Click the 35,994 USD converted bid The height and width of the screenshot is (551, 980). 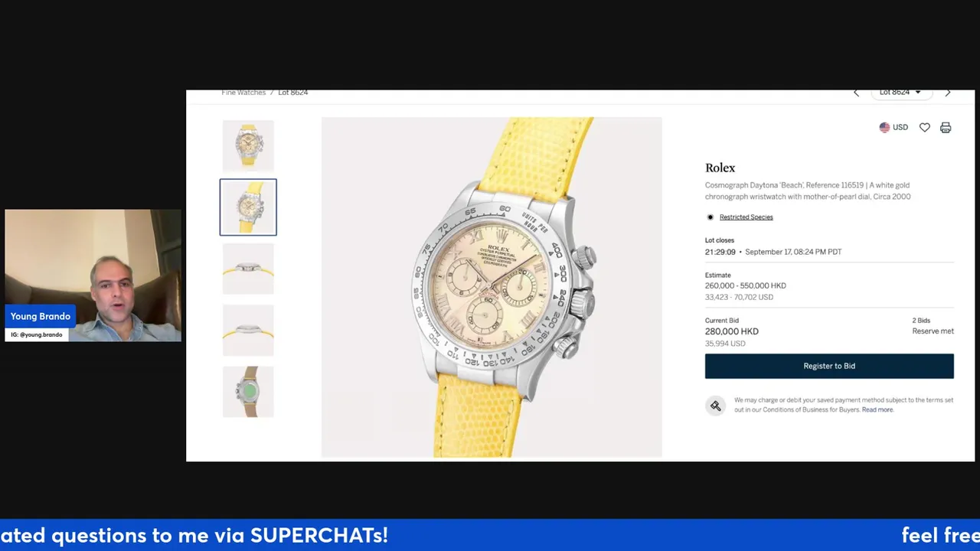[x=725, y=344]
